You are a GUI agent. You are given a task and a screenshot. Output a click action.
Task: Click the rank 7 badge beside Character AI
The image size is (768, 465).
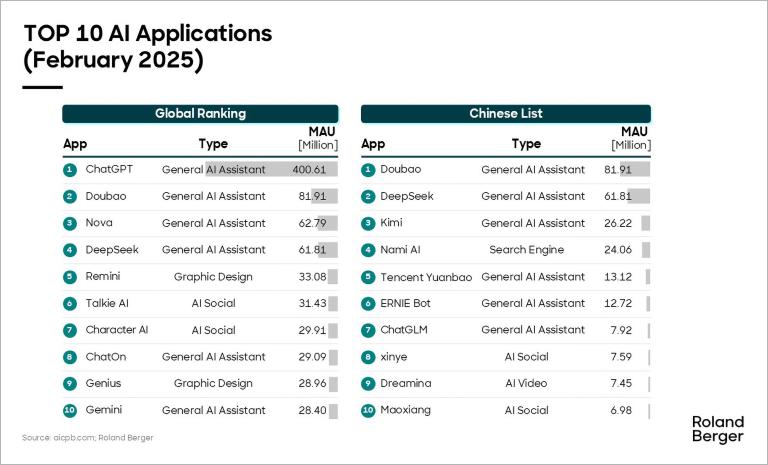tap(70, 330)
